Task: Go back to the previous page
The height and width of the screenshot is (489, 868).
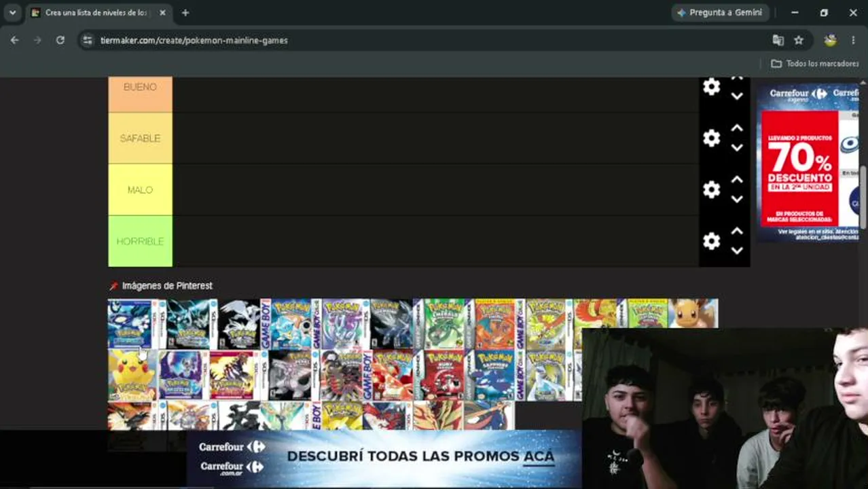Action: click(15, 40)
